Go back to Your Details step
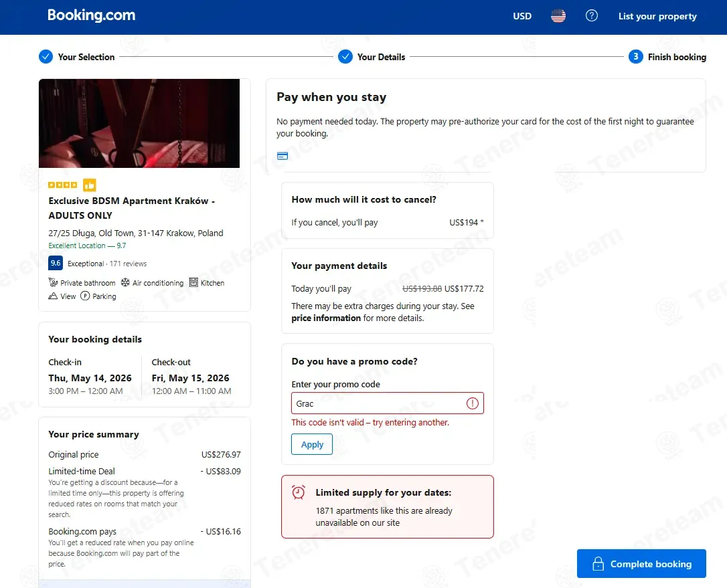Viewport: 727px width, 588px height. 381,57
